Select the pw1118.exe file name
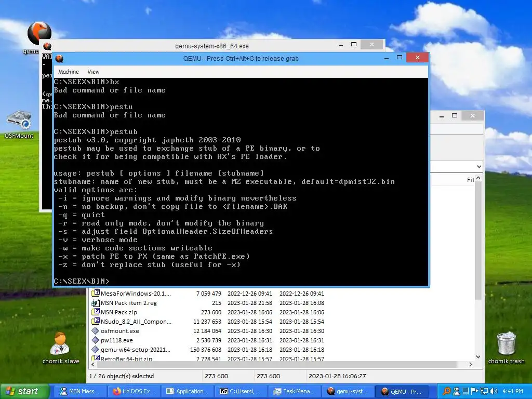This screenshot has width=532, height=399. click(x=117, y=340)
